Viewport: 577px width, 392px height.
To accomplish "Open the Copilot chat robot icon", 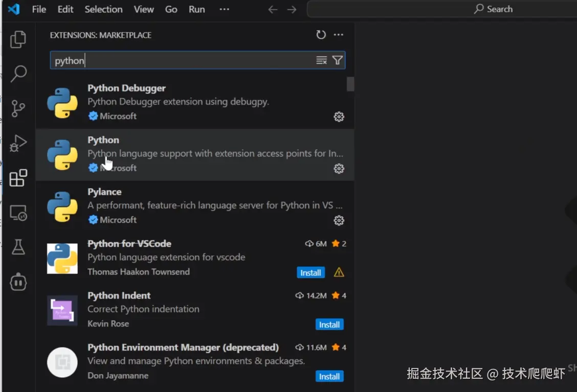I will [18, 283].
